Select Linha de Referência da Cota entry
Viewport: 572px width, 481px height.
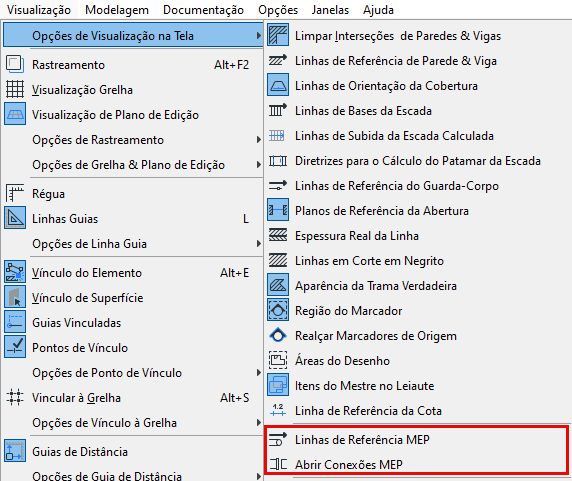[x=418, y=410]
